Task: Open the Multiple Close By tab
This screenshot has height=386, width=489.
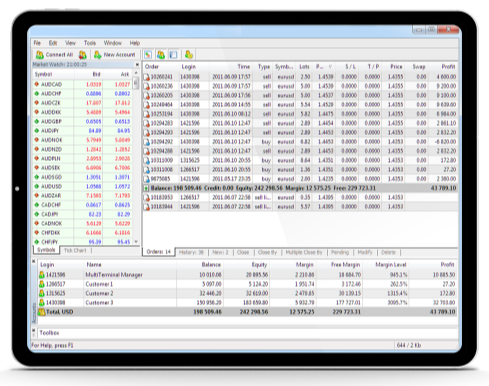Action: [304, 252]
